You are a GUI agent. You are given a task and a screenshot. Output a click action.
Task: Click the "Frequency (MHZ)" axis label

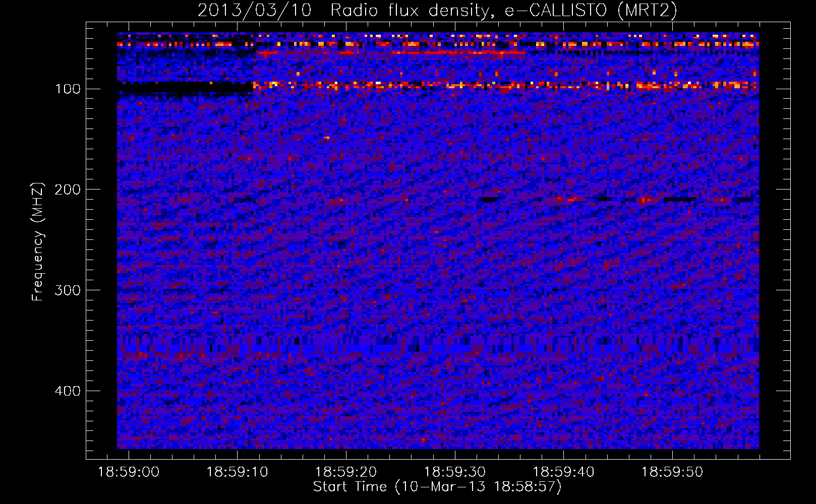(x=38, y=241)
